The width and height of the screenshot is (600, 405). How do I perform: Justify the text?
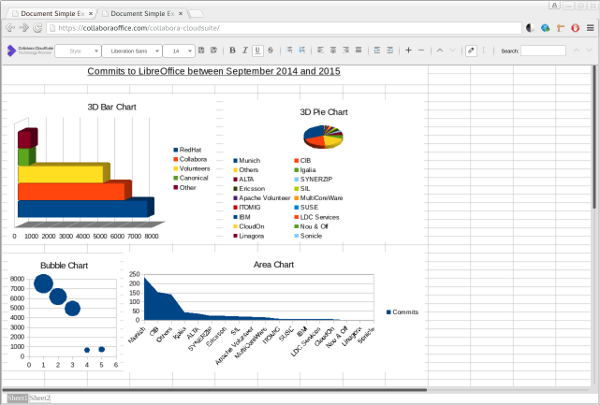(x=358, y=50)
